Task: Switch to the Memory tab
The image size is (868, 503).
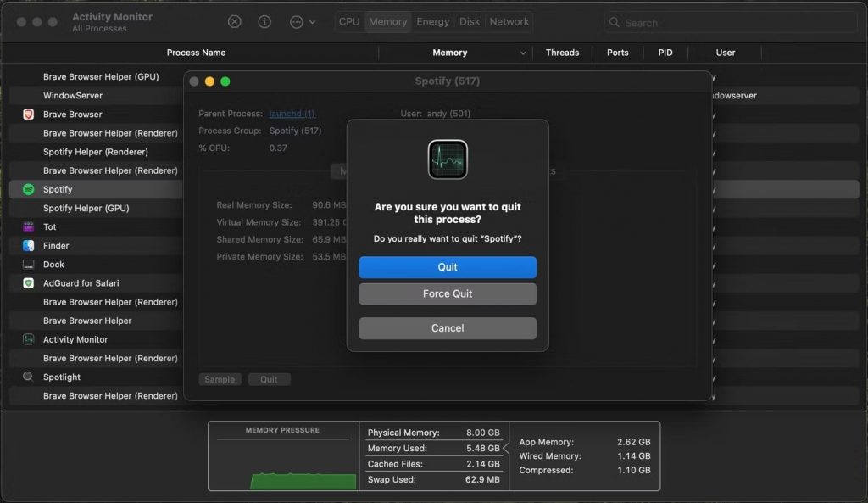Action: [x=387, y=21]
